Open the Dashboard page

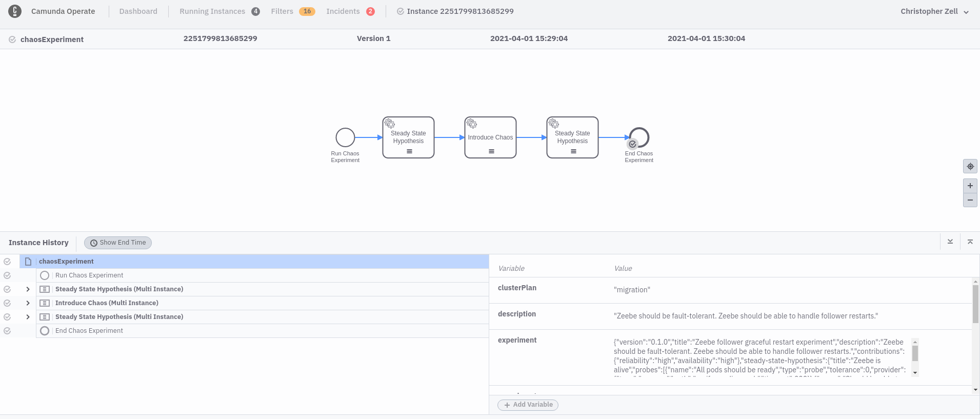[138, 11]
